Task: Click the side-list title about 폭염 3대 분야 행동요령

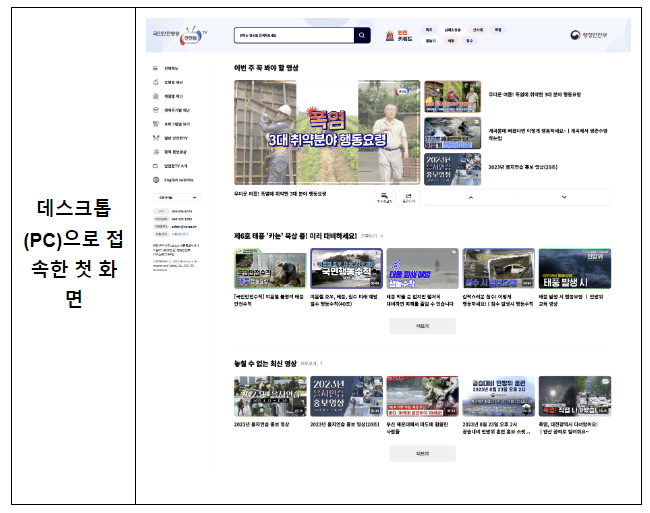Action: click(534, 94)
